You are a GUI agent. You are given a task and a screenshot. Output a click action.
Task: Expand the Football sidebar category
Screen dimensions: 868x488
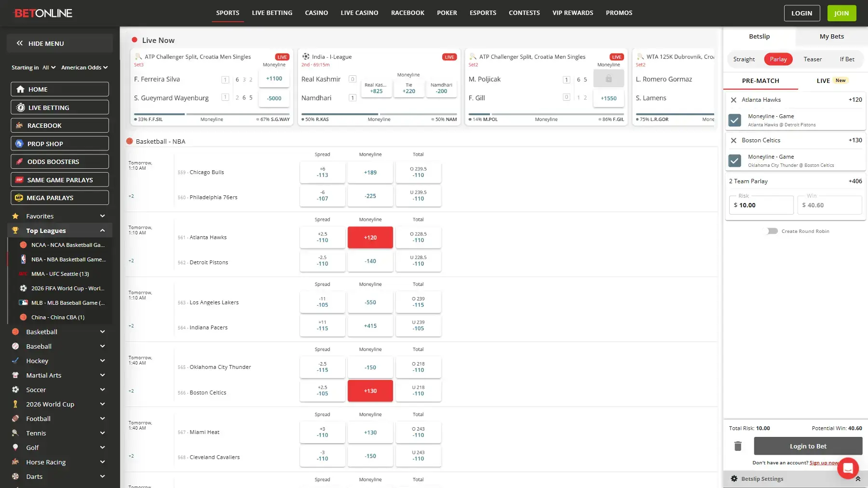[x=102, y=419]
